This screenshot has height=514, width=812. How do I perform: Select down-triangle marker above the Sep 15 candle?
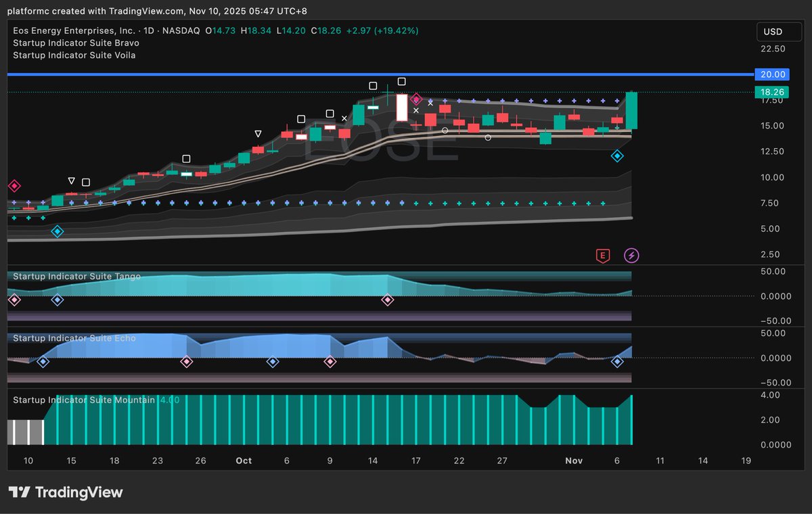click(x=72, y=181)
